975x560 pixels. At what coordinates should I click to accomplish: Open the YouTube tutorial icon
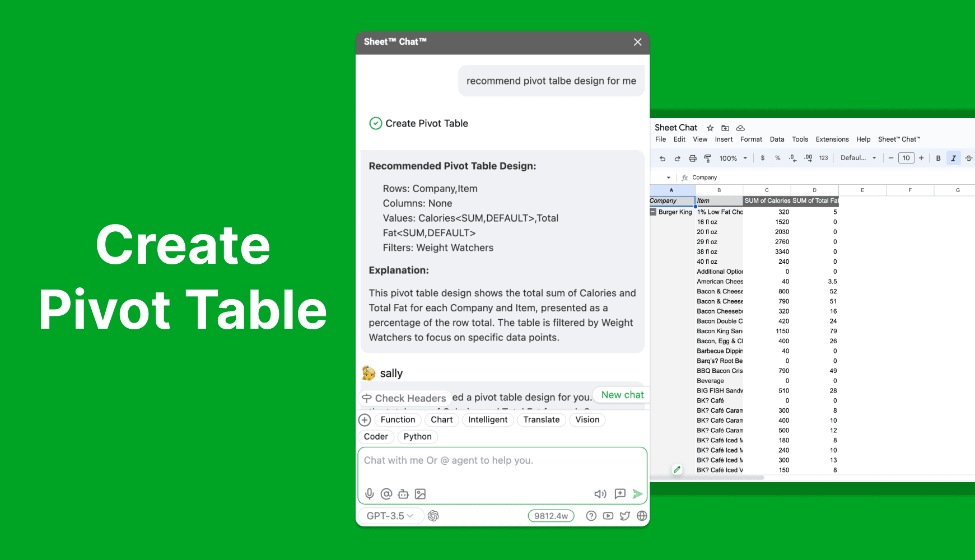point(608,516)
